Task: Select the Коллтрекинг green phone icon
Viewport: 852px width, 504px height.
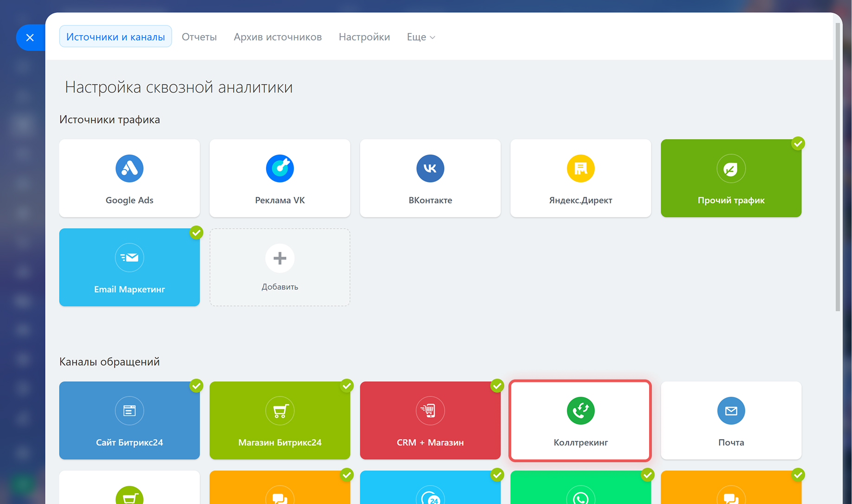Action: click(581, 411)
